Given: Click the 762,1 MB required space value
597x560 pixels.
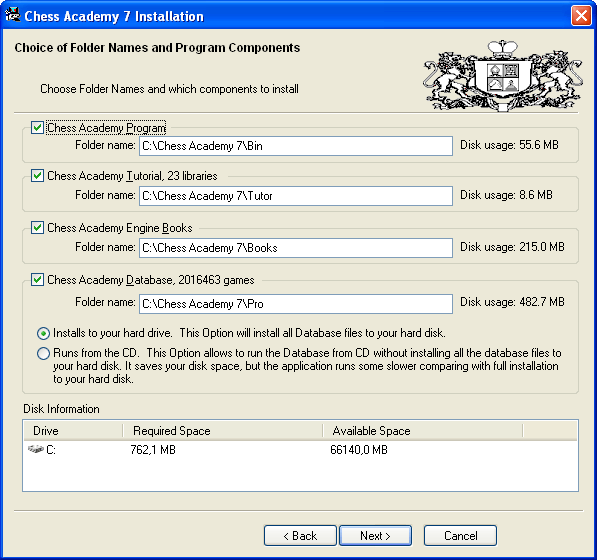Looking at the screenshot, I should point(153,450).
